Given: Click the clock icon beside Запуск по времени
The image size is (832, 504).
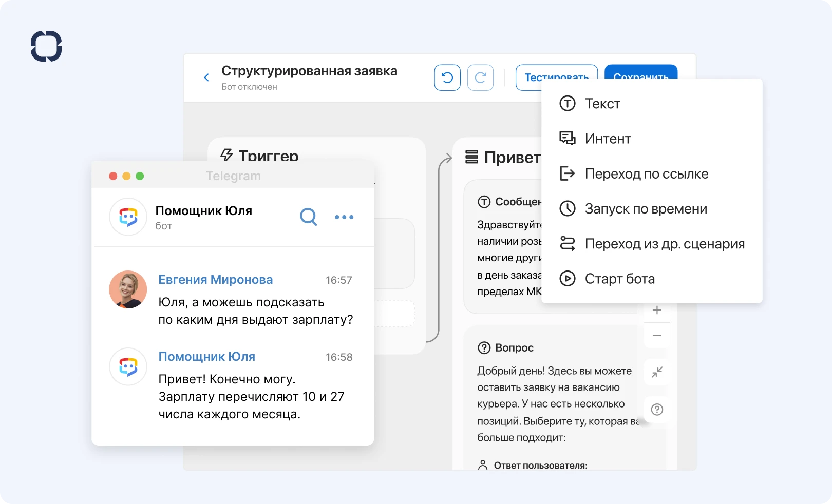Looking at the screenshot, I should (x=567, y=208).
